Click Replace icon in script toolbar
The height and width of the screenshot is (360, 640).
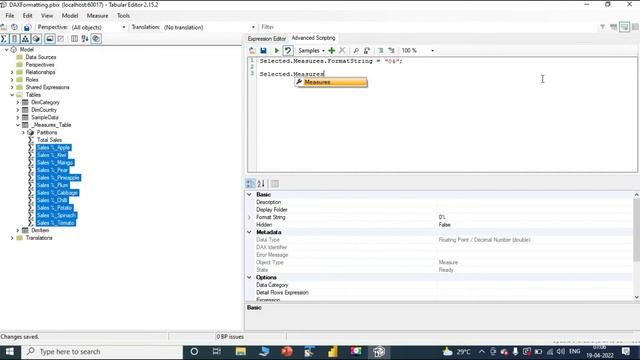pyautogui.click(x=367, y=51)
